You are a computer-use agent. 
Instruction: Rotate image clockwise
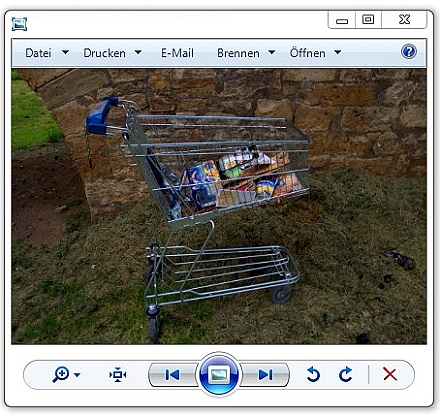pos(346,374)
